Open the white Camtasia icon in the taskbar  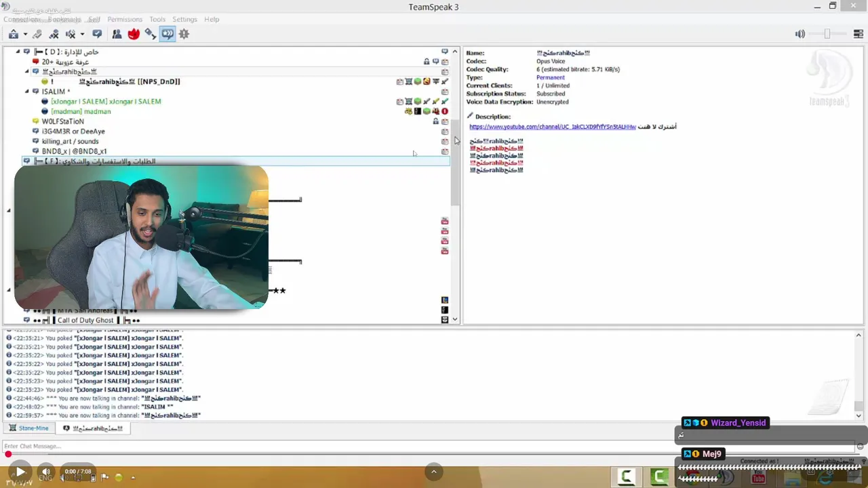pos(627,477)
